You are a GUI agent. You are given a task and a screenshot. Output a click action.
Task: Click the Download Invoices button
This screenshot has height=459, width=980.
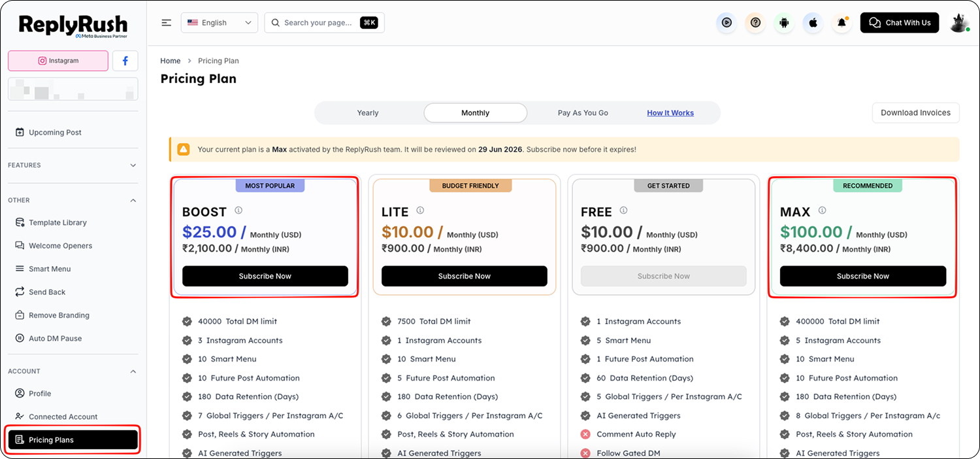tap(916, 112)
